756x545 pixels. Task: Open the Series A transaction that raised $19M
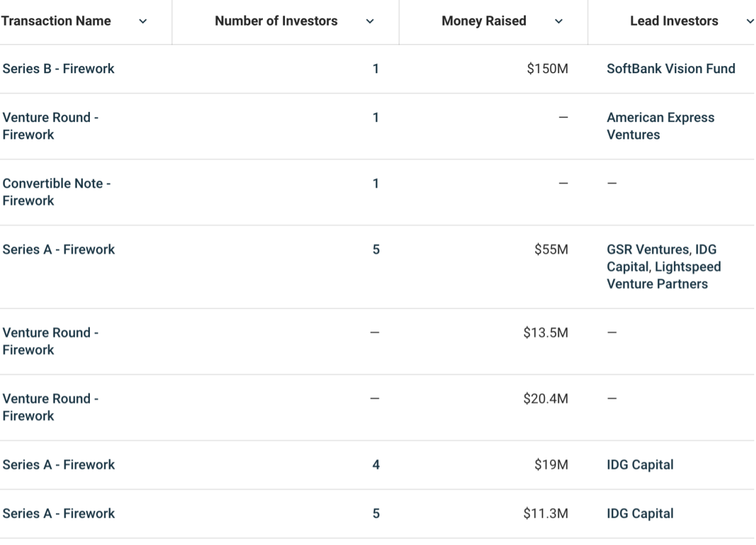58,465
